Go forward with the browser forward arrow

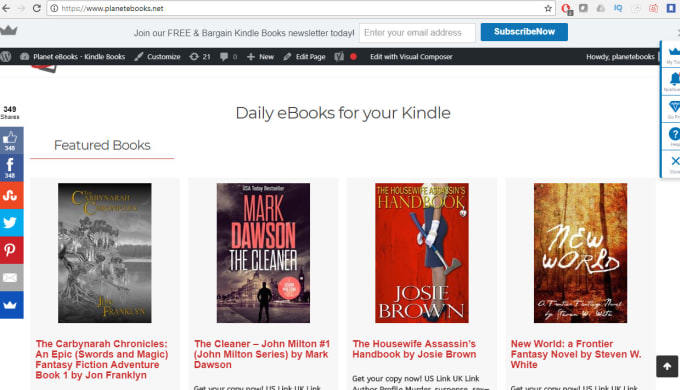pyautogui.click(x=21, y=8)
